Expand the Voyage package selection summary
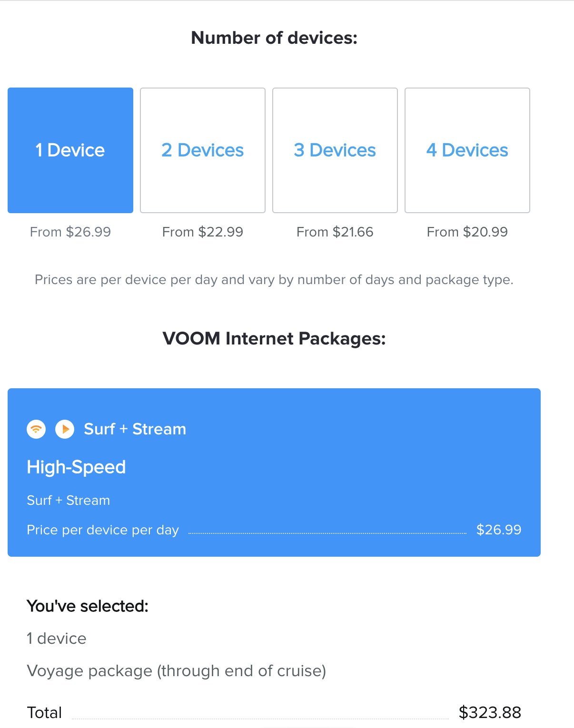The width and height of the screenshot is (574, 728). (x=177, y=670)
